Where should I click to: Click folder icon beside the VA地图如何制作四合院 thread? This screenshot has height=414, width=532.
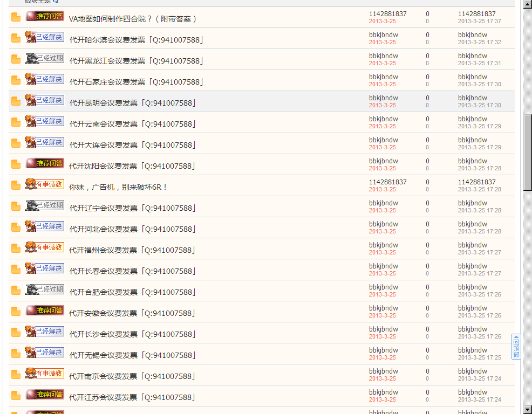(x=16, y=17)
